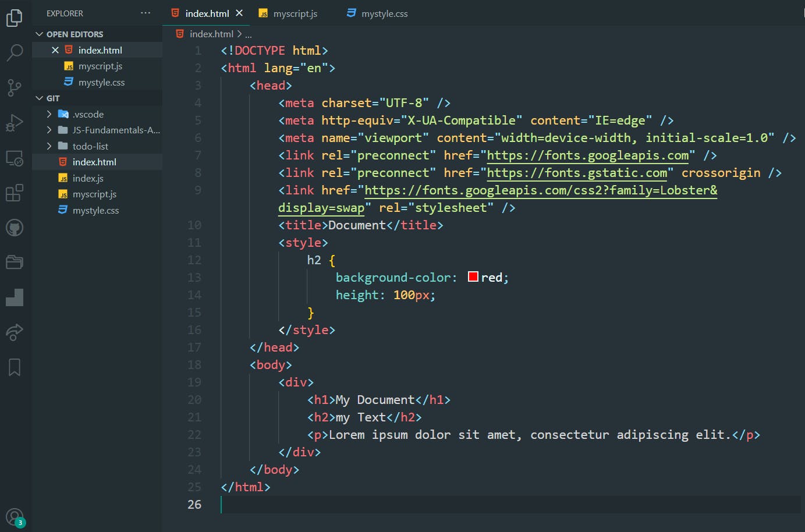Viewport: 805px width, 532px height.
Task: Expand the JS-Fundamentals-A... folder chevron
Action: coord(49,130)
